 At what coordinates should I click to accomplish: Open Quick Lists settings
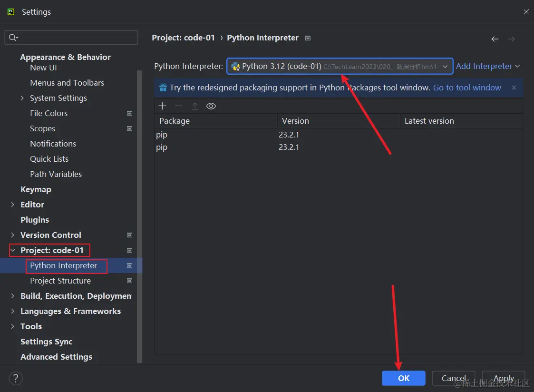[x=49, y=159]
